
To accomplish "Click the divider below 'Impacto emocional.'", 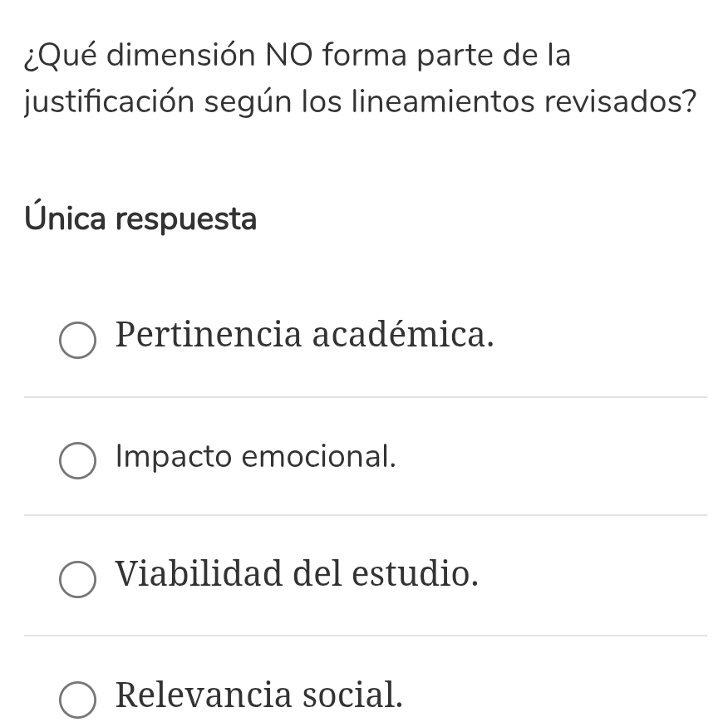I will coord(364,518).
